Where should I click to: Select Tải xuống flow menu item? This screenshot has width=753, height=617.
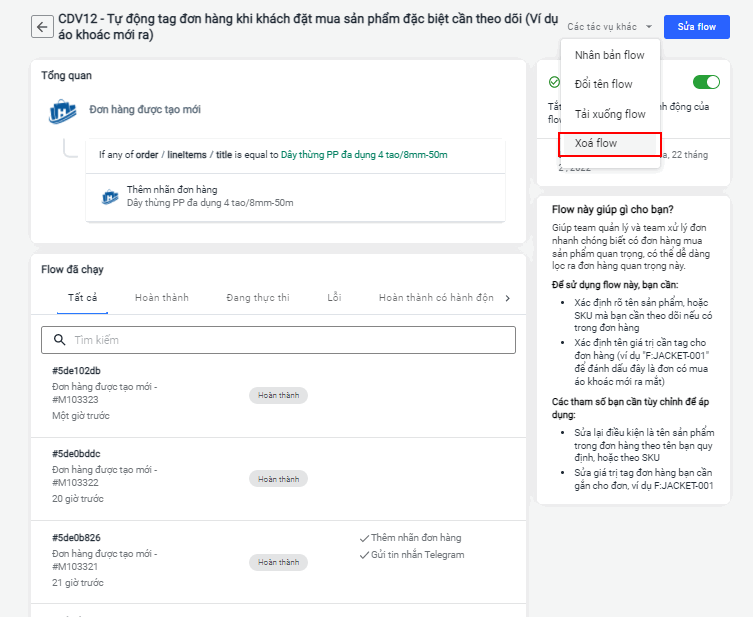610,114
